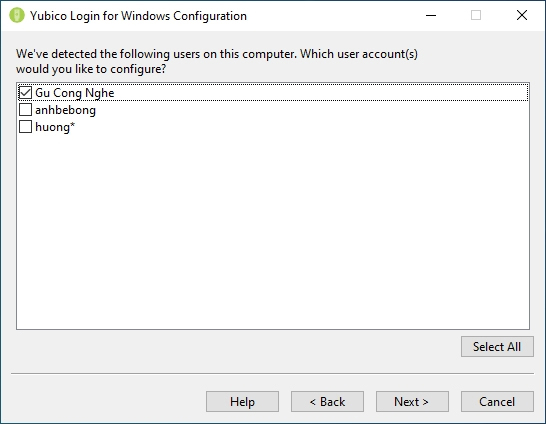
Task: Cancel the Yubico Login configuration
Action: tap(497, 402)
